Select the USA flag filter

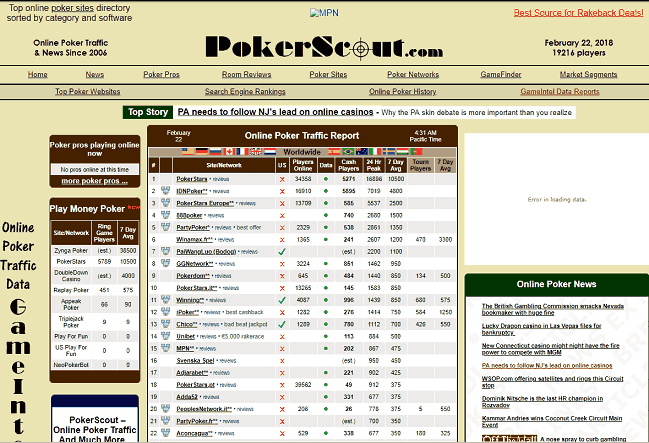coord(188,152)
